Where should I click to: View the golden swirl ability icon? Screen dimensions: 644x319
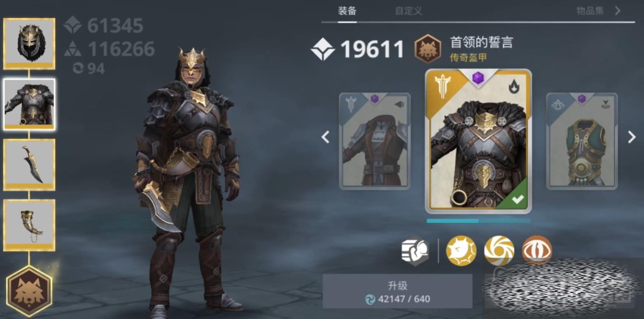[499, 251]
